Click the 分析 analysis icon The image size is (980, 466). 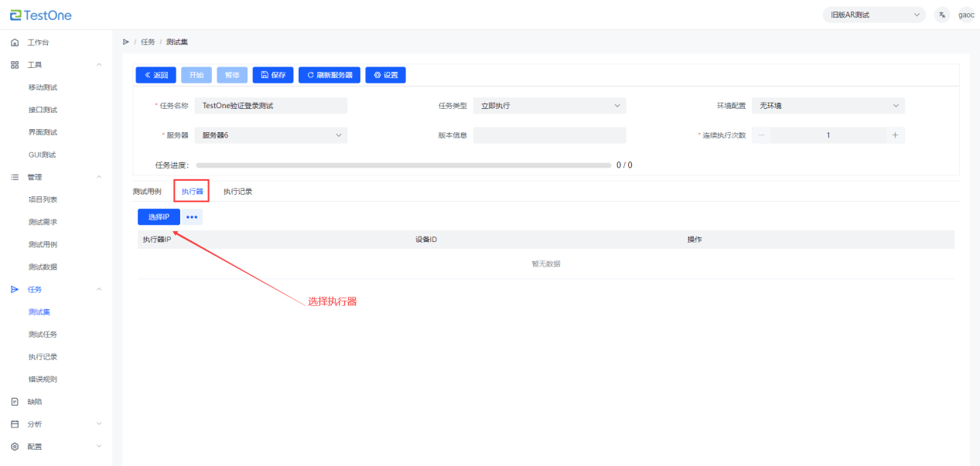pyautogui.click(x=15, y=424)
